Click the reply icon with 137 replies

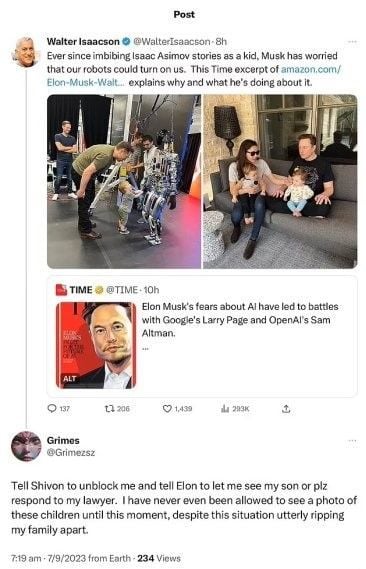(x=52, y=409)
